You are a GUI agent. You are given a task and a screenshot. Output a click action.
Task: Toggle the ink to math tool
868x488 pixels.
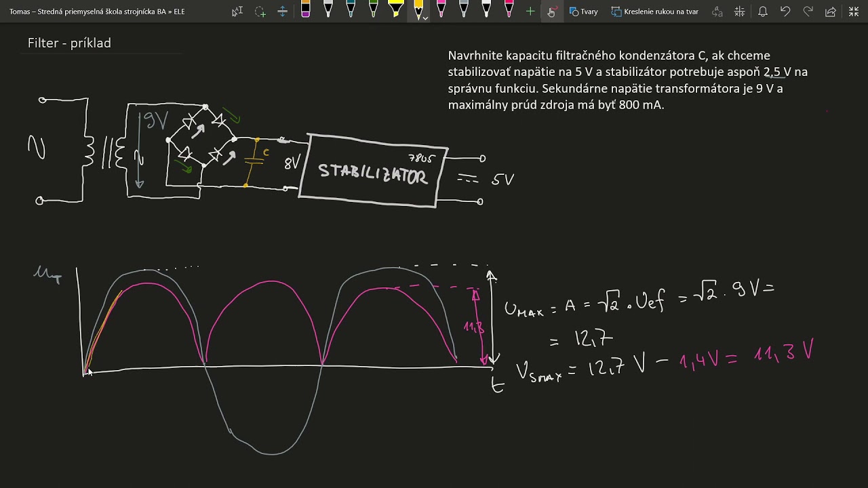click(x=740, y=12)
